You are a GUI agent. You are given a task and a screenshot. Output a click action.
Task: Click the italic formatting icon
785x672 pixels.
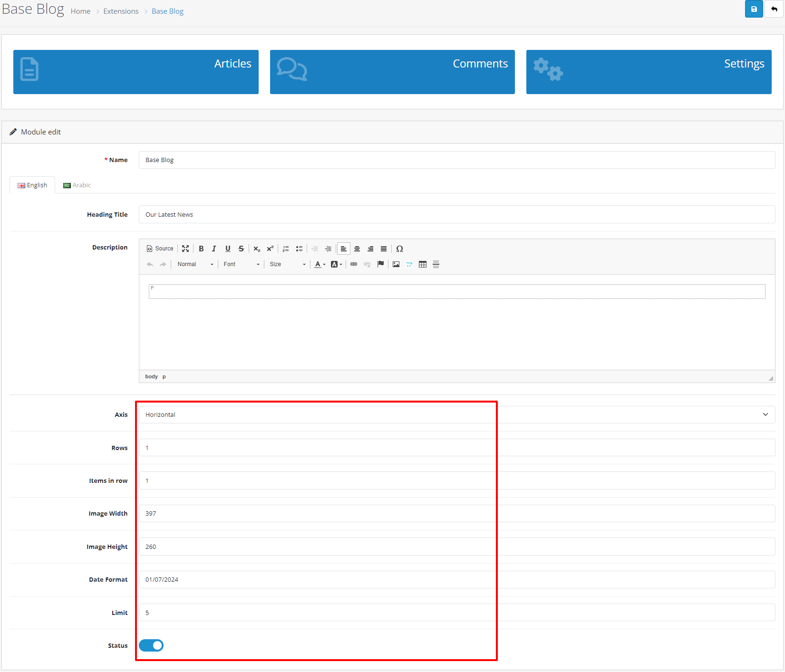[214, 249]
